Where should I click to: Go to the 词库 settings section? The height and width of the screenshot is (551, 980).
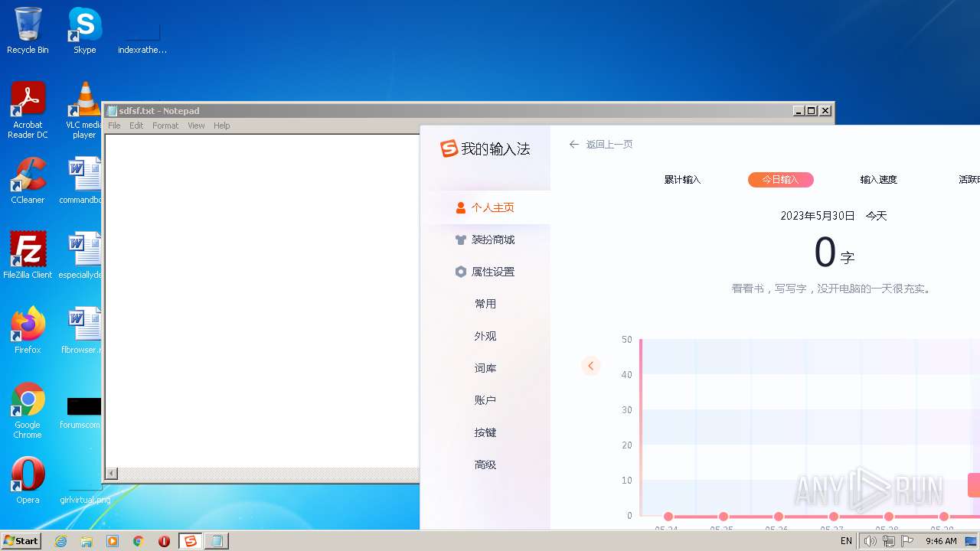tap(485, 368)
